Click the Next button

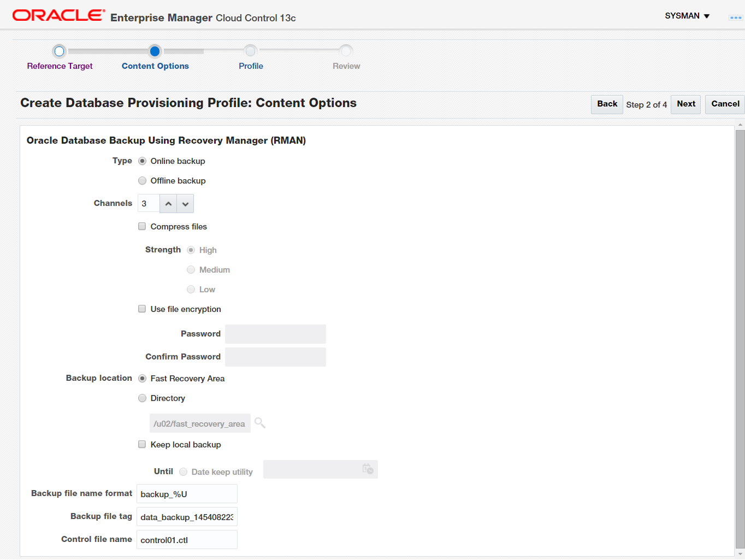pyautogui.click(x=686, y=104)
